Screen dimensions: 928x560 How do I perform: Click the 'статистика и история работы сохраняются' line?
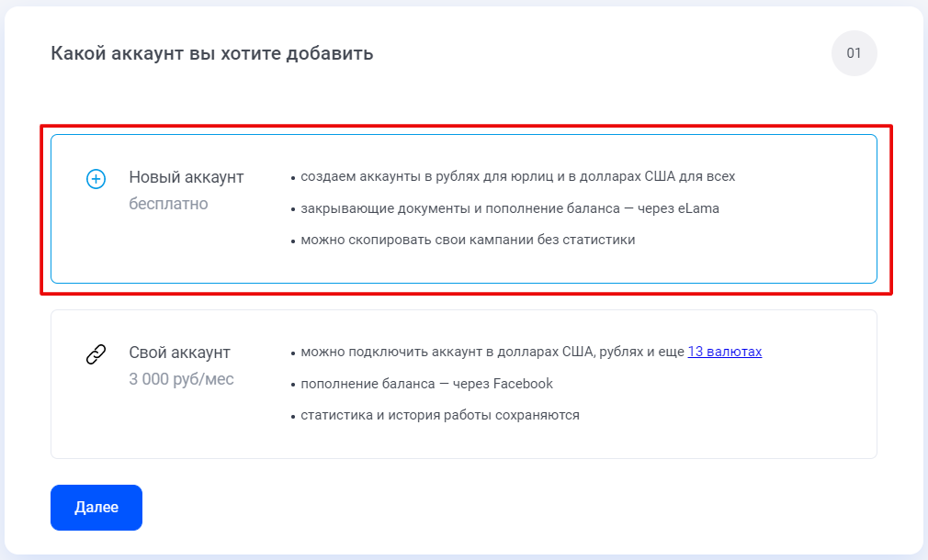[440, 415]
